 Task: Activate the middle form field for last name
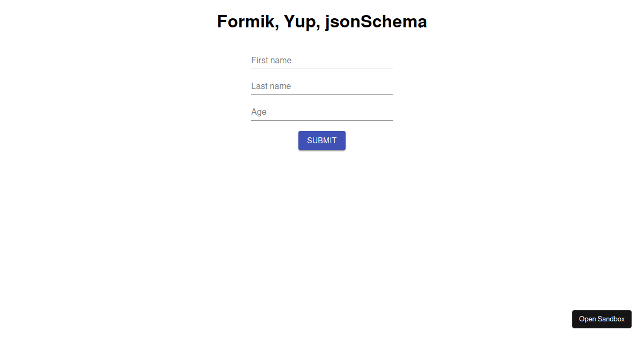pos(322,86)
